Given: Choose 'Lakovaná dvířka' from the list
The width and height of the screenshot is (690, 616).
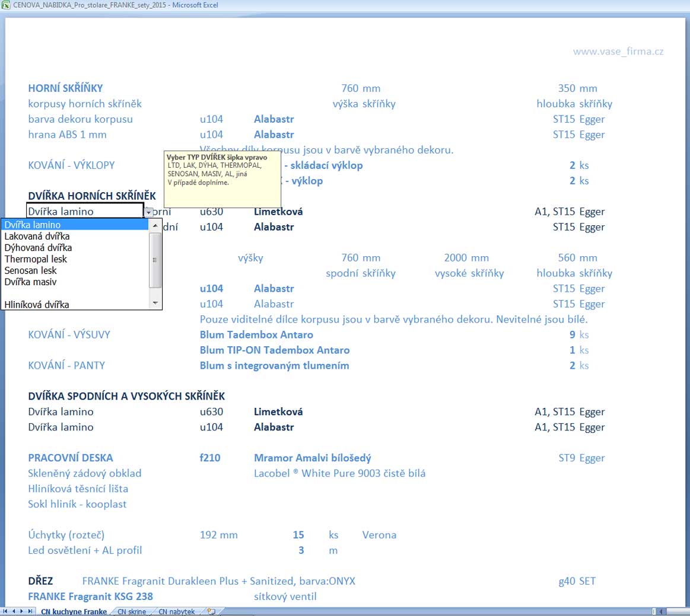Looking at the screenshot, I should (75, 236).
